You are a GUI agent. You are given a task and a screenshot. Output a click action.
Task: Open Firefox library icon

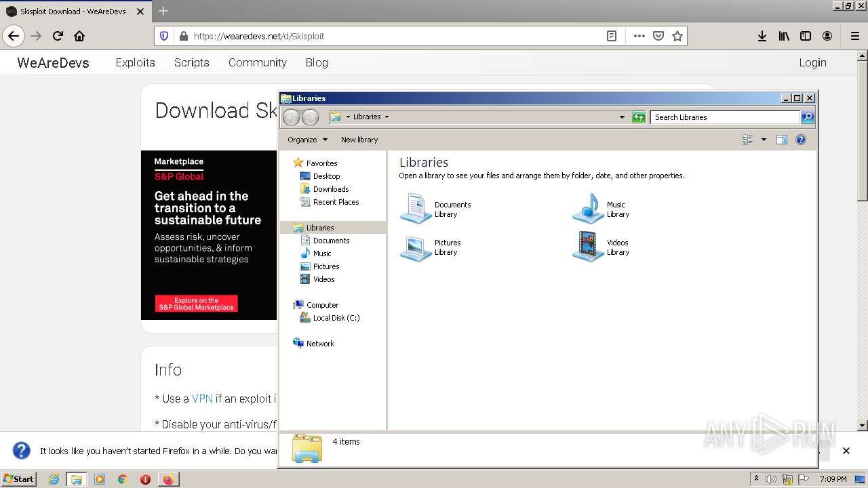[x=784, y=36]
